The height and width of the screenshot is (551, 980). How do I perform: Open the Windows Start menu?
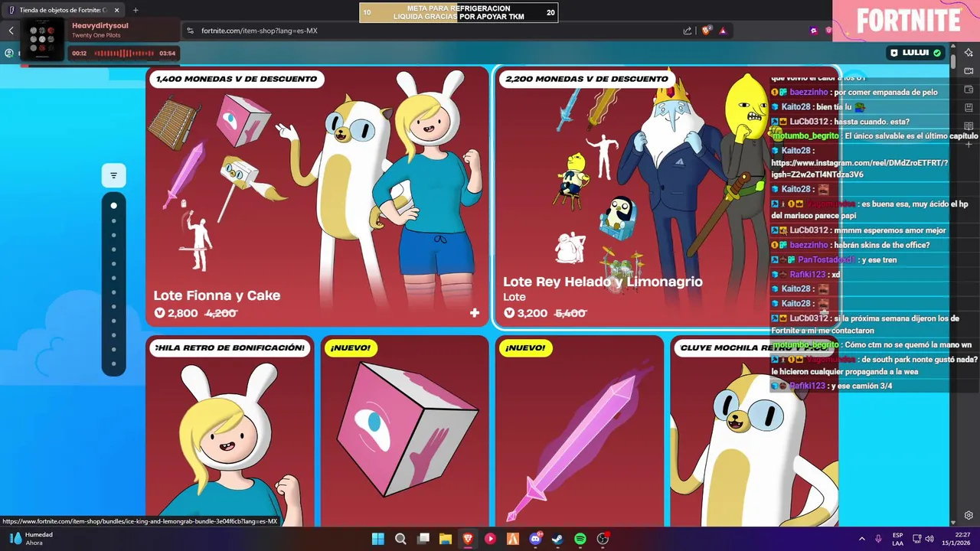coord(377,539)
